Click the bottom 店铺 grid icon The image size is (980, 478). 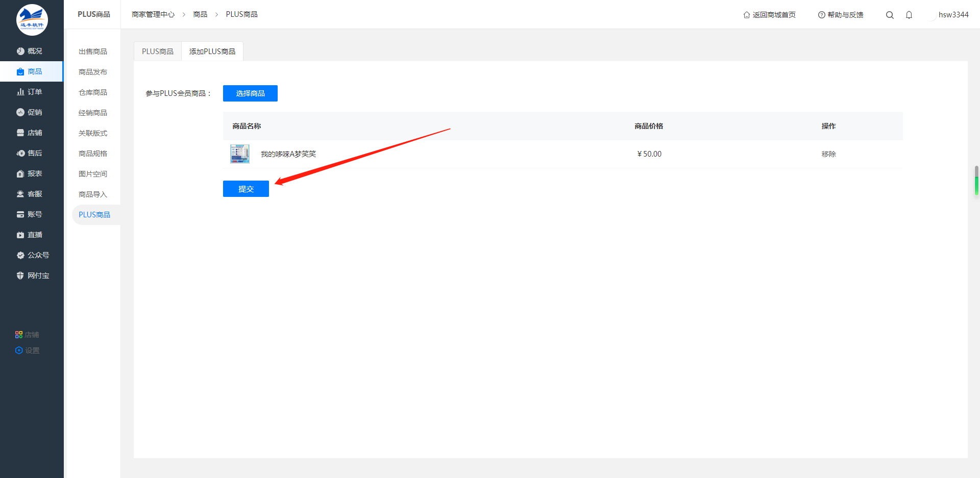point(19,335)
